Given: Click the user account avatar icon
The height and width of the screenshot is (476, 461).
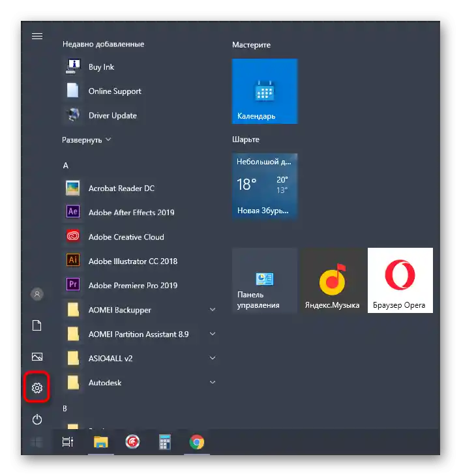Looking at the screenshot, I should (x=37, y=294).
